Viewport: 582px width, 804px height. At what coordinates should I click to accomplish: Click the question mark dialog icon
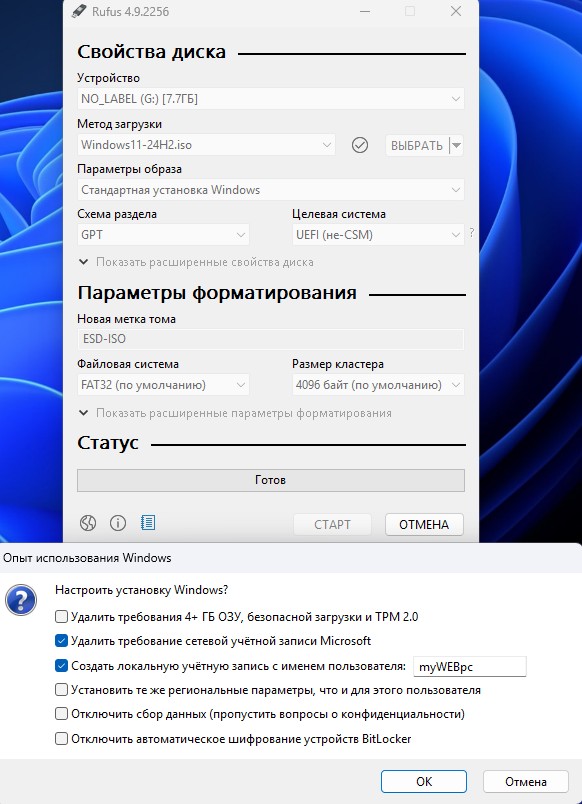point(21,599)
